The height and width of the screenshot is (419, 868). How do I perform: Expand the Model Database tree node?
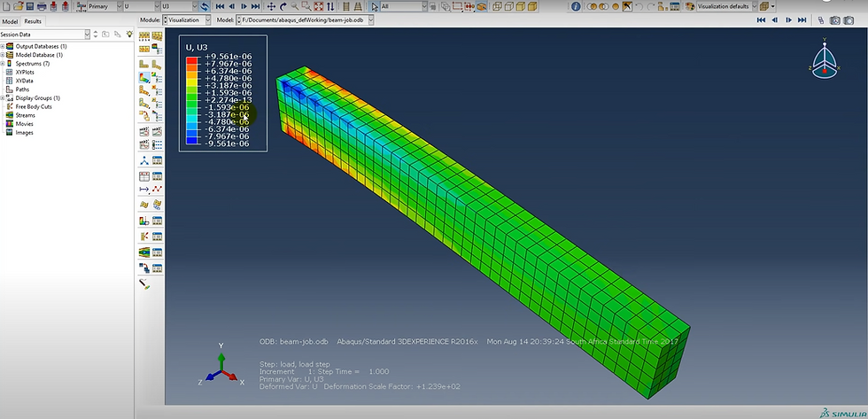pyautogui.click(x=2, y=55)
